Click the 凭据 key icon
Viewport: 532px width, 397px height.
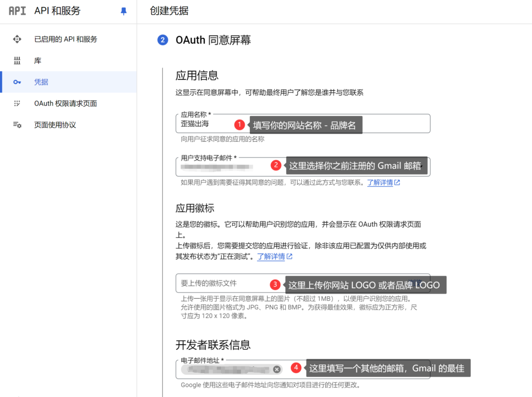[17, 82]
